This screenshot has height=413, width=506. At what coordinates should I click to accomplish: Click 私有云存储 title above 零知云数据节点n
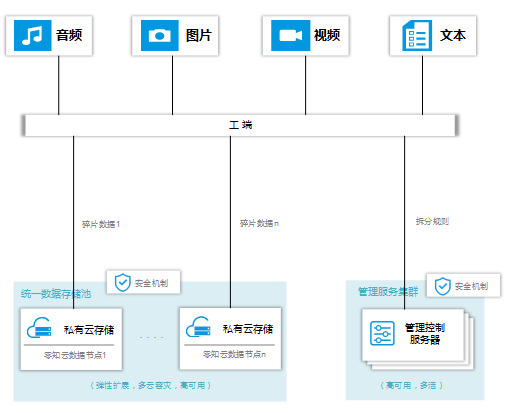248,329
